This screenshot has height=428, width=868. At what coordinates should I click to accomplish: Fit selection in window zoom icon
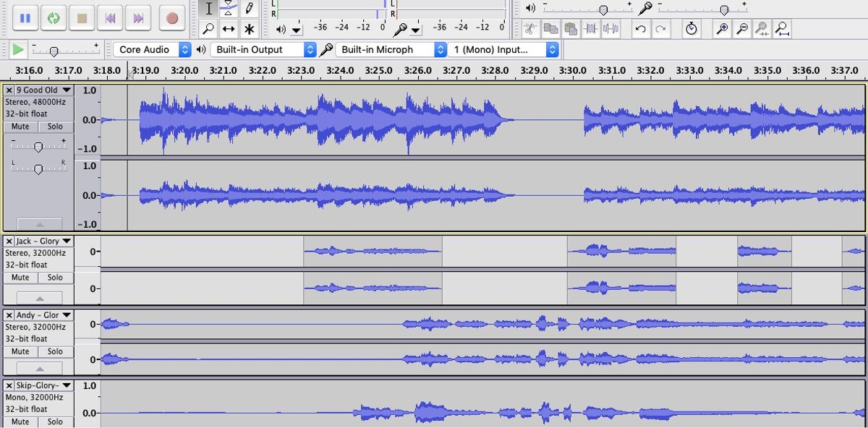[762, 29]
